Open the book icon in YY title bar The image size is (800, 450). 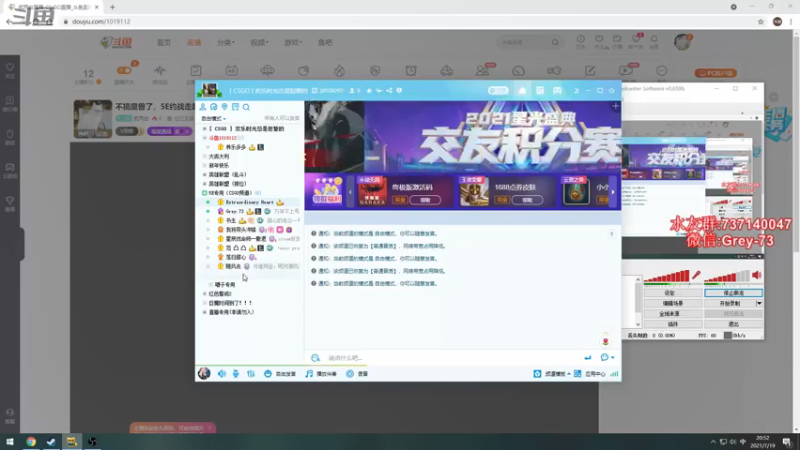coord(557,90)
